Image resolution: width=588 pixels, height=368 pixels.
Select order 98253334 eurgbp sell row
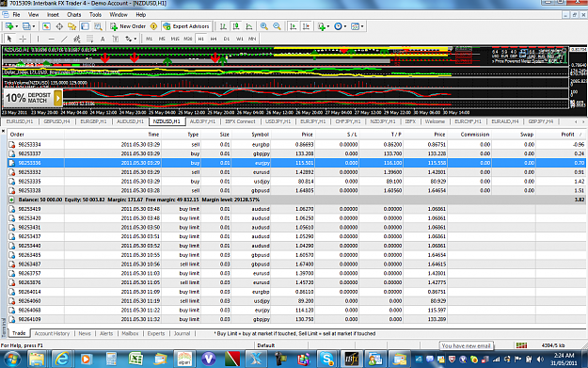[x=296, y=144]
